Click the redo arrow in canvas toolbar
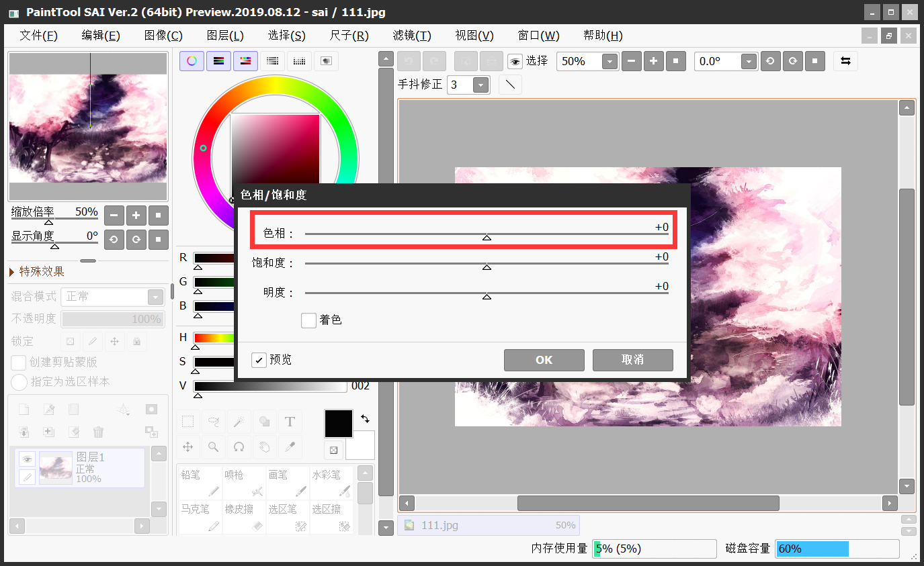924x566 pixels. click(x=434, y=61)
